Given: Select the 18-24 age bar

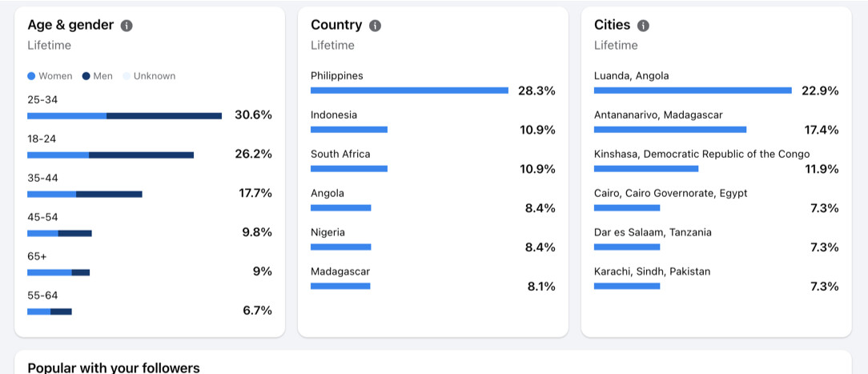Looking at the screenshot, I should [111, 155].
